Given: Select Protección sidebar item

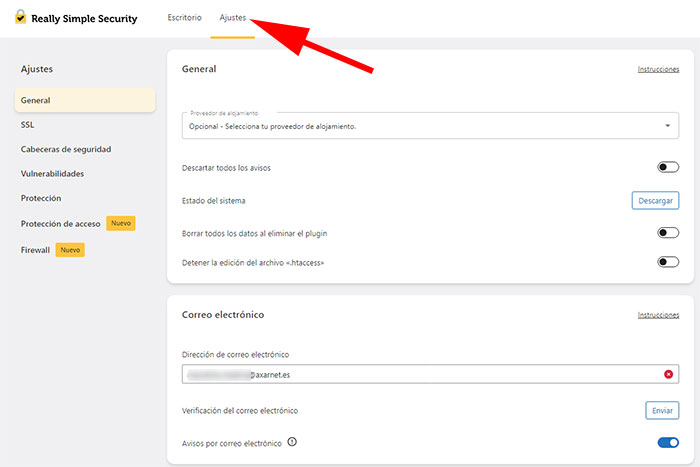Looking at the screenshot, I should (x=41, y=198).
